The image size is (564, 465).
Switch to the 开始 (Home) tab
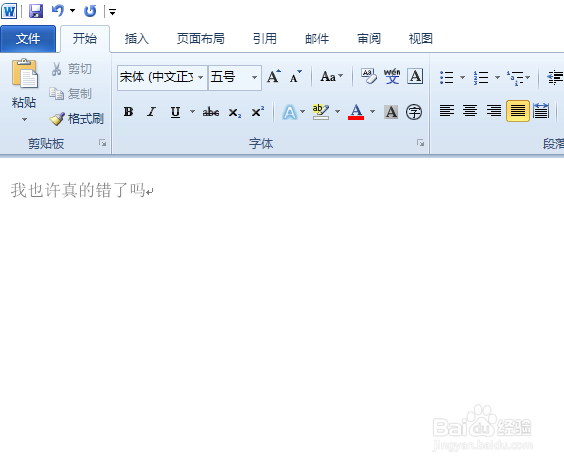[x=85, y=38]
